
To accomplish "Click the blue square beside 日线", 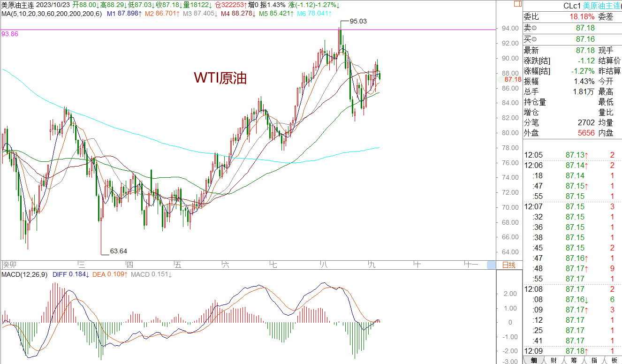I will pos(491,265).
